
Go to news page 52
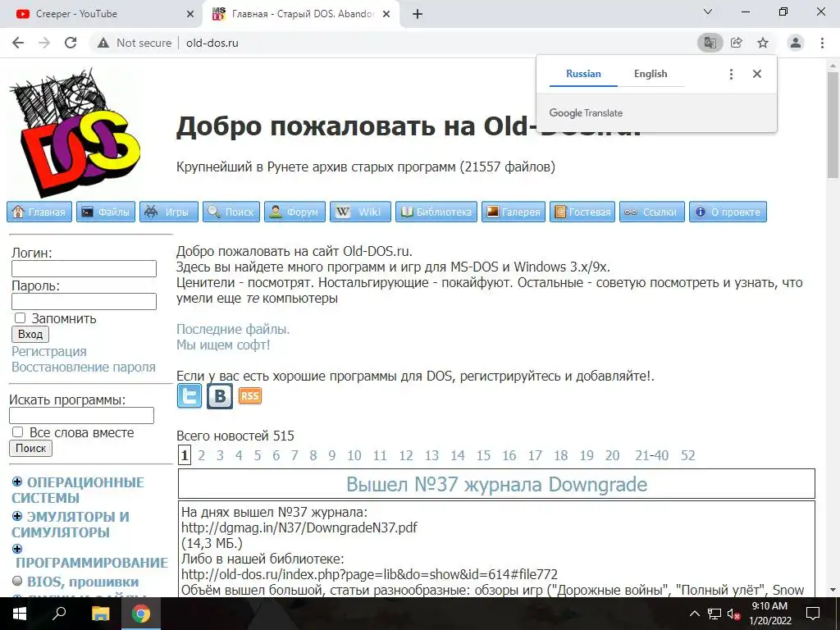(x=688, y=455)
